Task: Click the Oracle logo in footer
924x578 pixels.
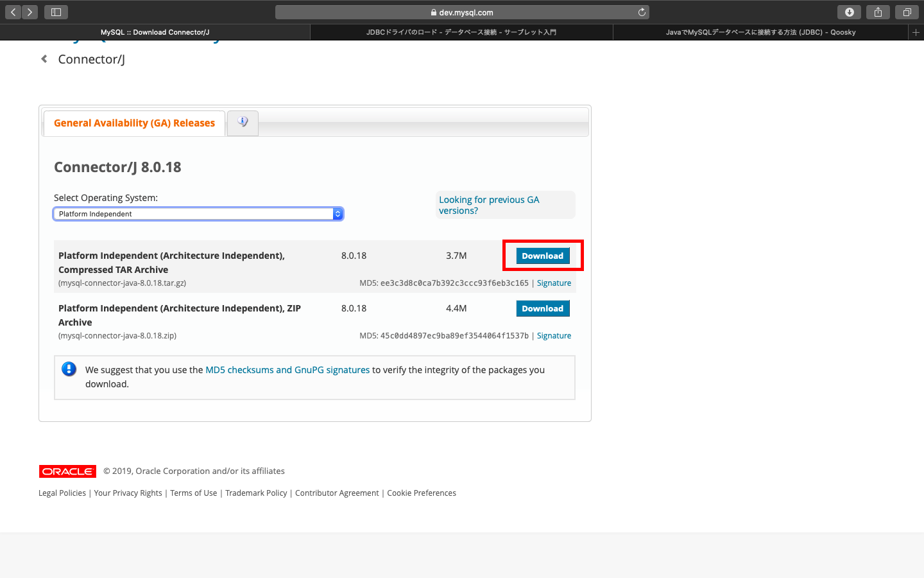Action: coord(67,471)
